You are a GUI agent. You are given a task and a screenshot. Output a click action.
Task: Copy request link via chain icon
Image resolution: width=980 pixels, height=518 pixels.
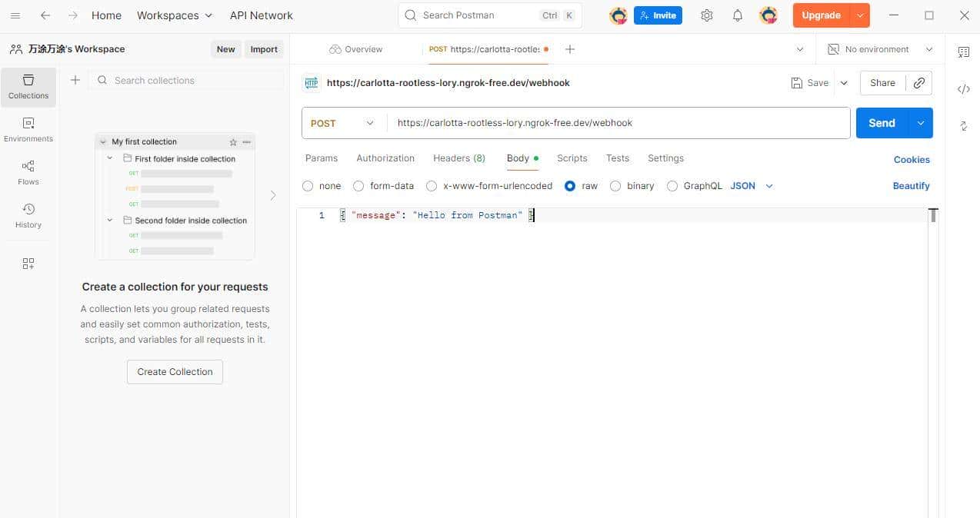[919, 82]
